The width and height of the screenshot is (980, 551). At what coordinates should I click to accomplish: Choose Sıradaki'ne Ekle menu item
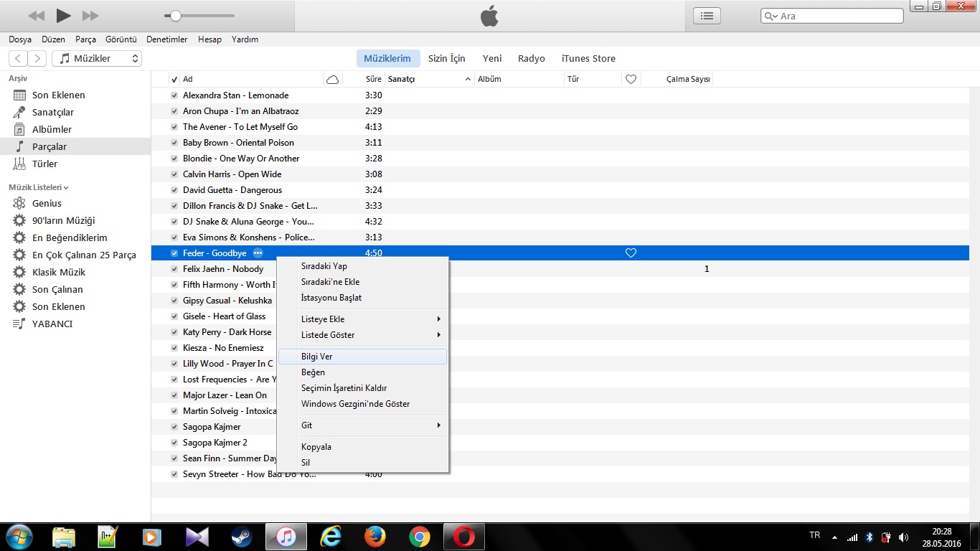[363, 281]
